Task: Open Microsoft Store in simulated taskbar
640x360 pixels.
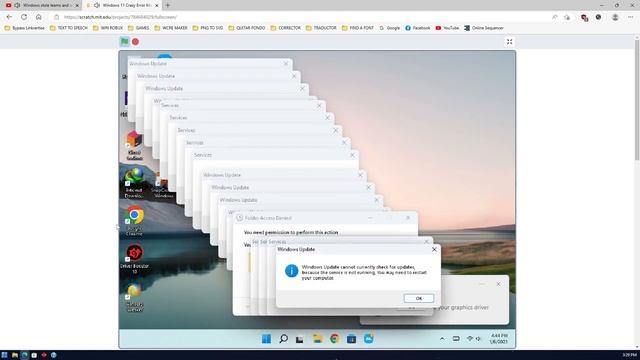Action: point(351,339)
